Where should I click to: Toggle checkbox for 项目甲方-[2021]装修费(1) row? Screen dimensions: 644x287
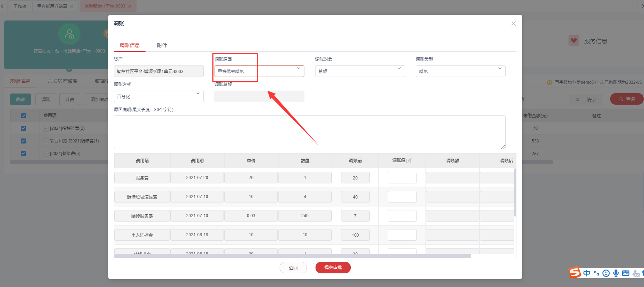tap(23, 141)
